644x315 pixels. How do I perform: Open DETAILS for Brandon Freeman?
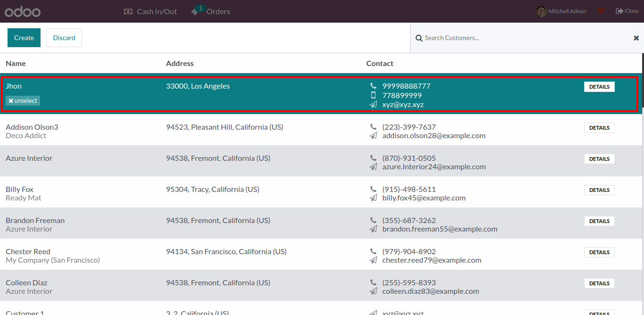tap(599, 221)
